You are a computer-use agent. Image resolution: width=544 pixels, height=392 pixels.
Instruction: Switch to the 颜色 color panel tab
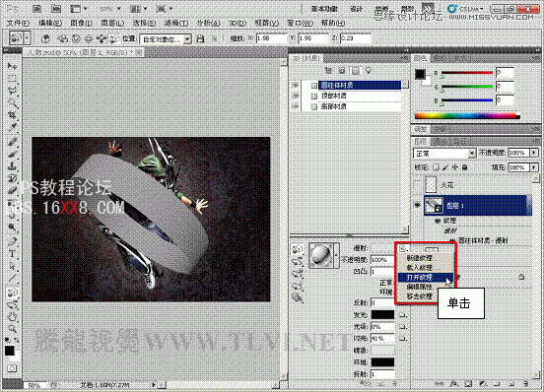point(421,58)
